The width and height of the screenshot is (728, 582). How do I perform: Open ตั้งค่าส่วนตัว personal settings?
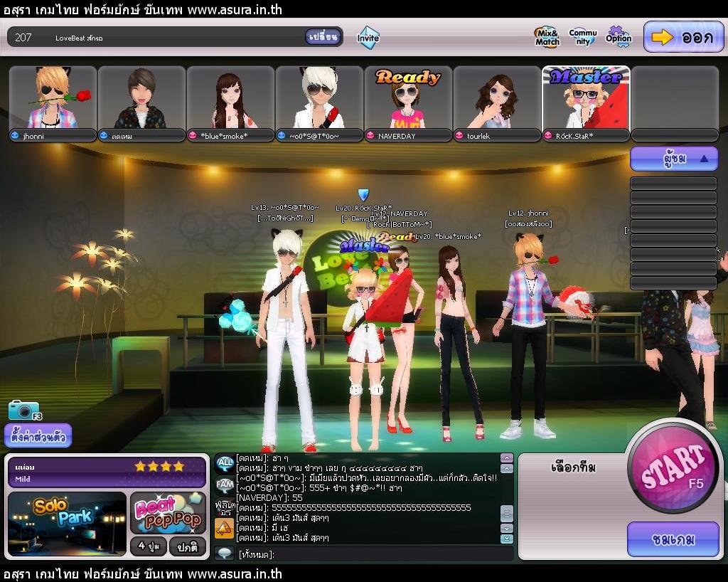tap(38, 437)
